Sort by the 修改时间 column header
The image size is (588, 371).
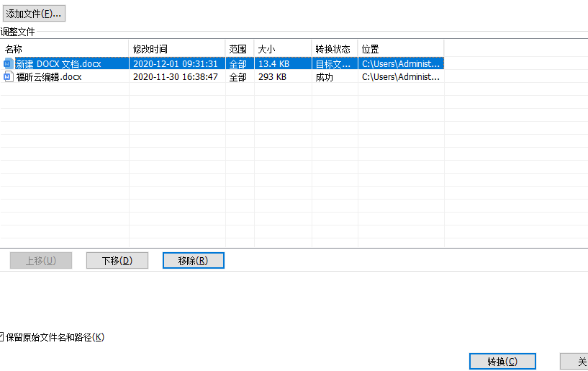(x=177, y=49)
